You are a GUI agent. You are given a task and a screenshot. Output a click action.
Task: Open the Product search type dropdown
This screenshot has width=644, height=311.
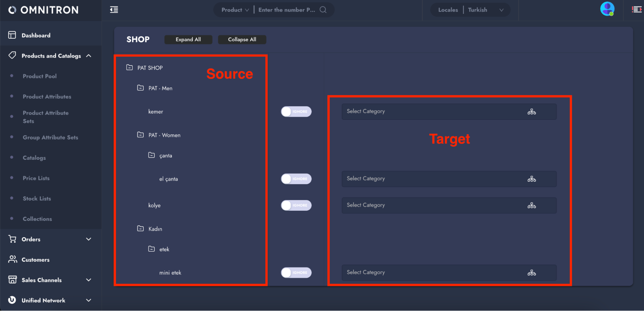[235, 10]
